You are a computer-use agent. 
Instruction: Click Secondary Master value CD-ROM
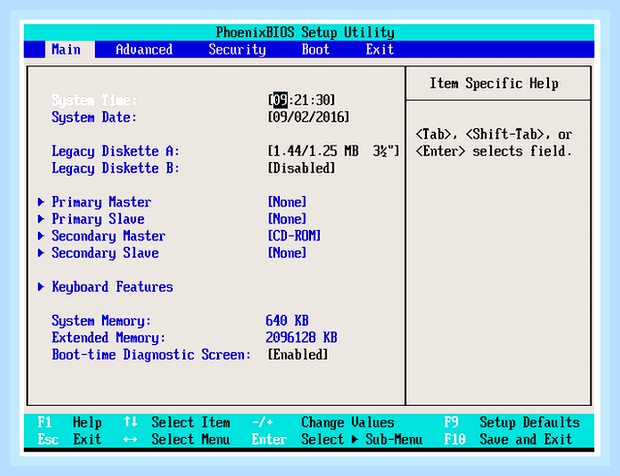pyautogui.click(x=294, y=236)
